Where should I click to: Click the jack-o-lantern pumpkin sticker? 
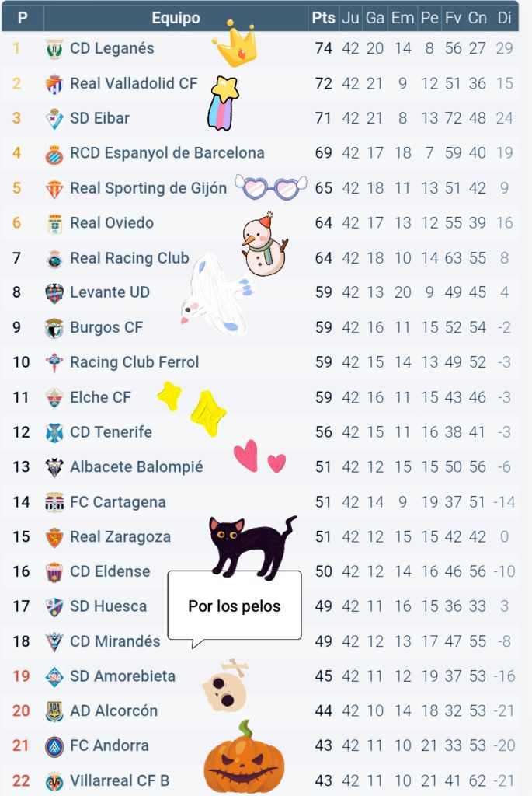(x=244, y=758)
